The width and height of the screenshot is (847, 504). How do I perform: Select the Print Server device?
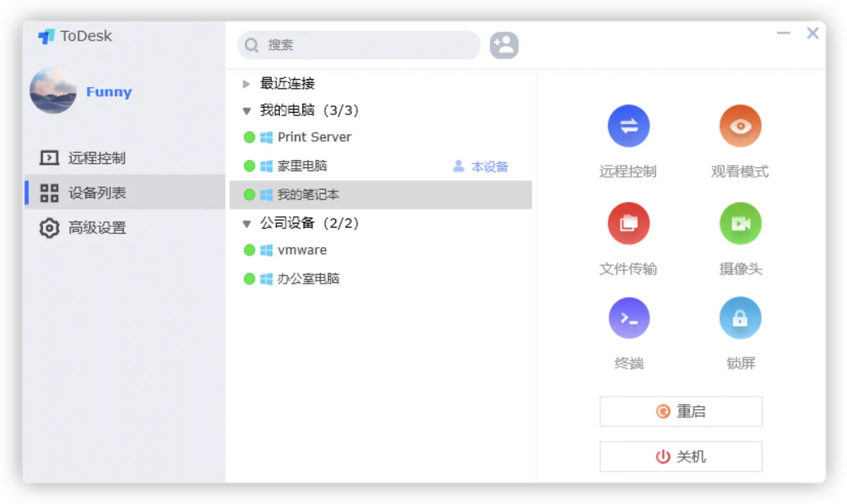tap(381, 137)
